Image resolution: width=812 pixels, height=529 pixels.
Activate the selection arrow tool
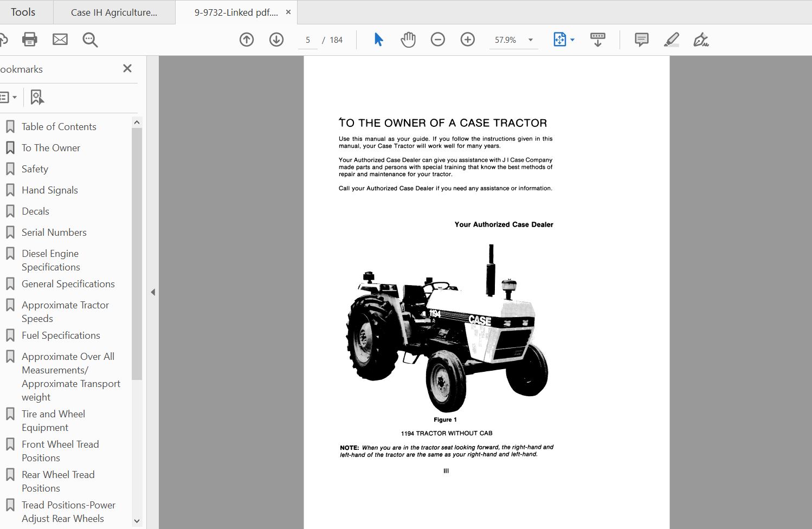coord(378,39)
